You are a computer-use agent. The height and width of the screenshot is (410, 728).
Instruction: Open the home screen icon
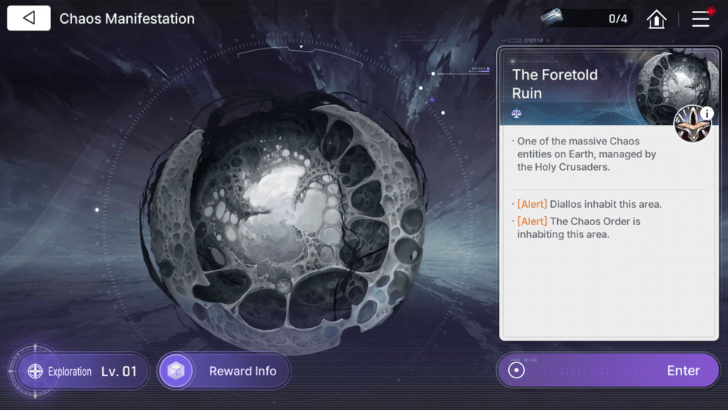(x=656, y=19)
